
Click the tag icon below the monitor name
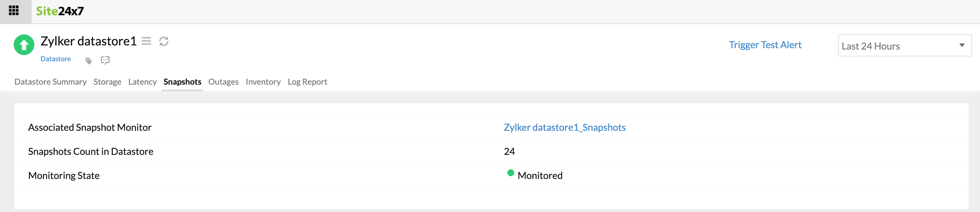(x=88, y=60)
